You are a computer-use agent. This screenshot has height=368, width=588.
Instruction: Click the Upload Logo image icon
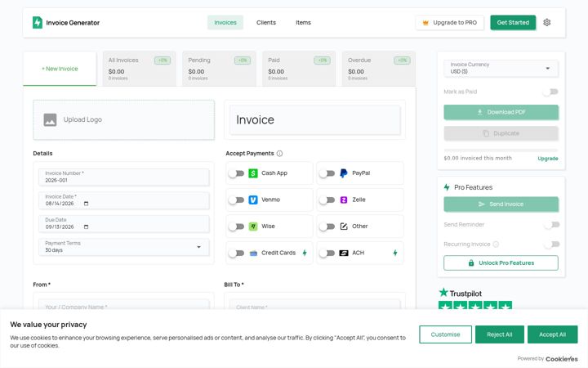51,119
